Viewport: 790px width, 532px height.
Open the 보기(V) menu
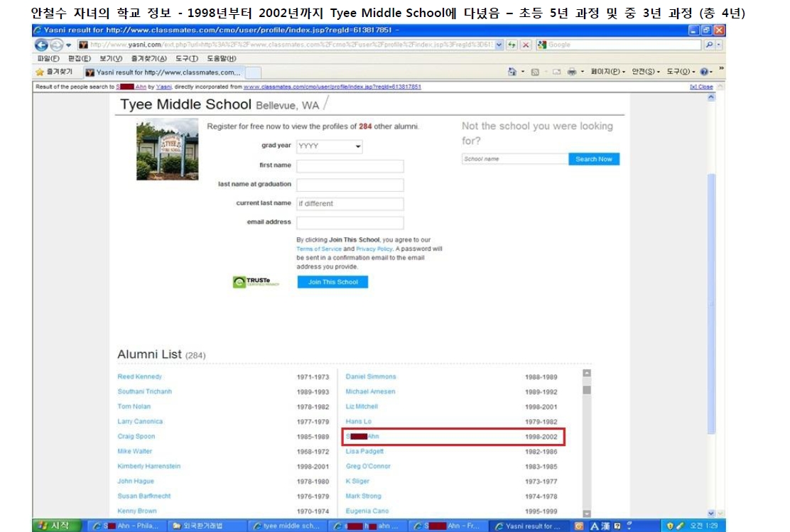pyautogui.click(x=111, y=58)
